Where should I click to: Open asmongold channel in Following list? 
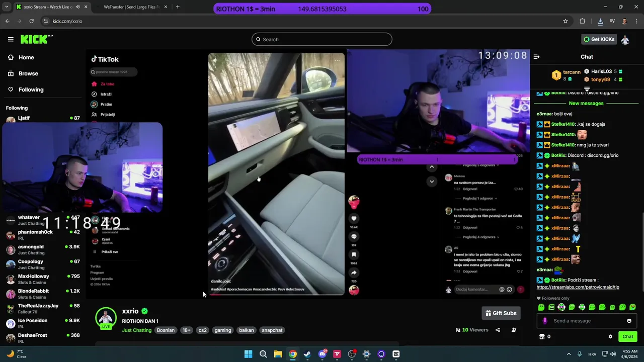click(x=43, y=250)
